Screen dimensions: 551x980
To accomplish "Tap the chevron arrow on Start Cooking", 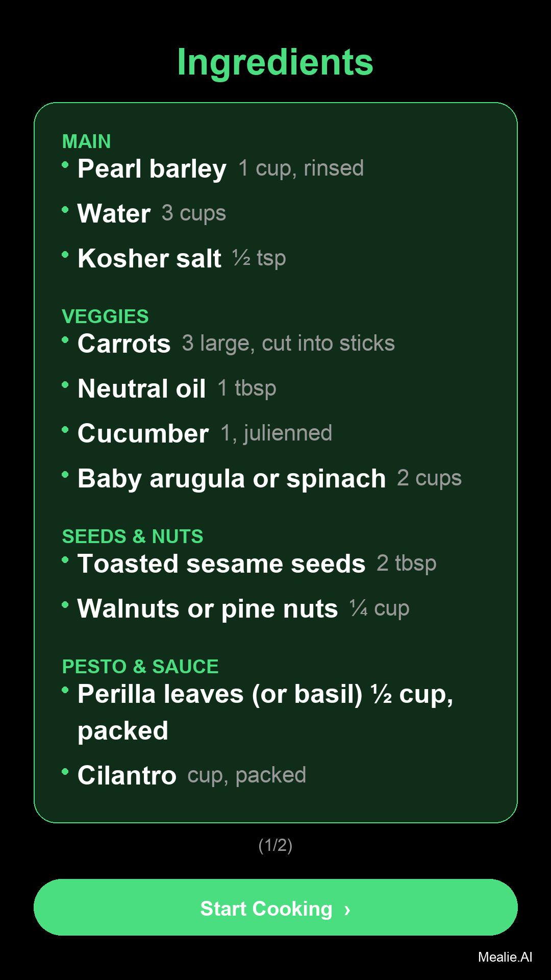I will [x=347, y=910].
